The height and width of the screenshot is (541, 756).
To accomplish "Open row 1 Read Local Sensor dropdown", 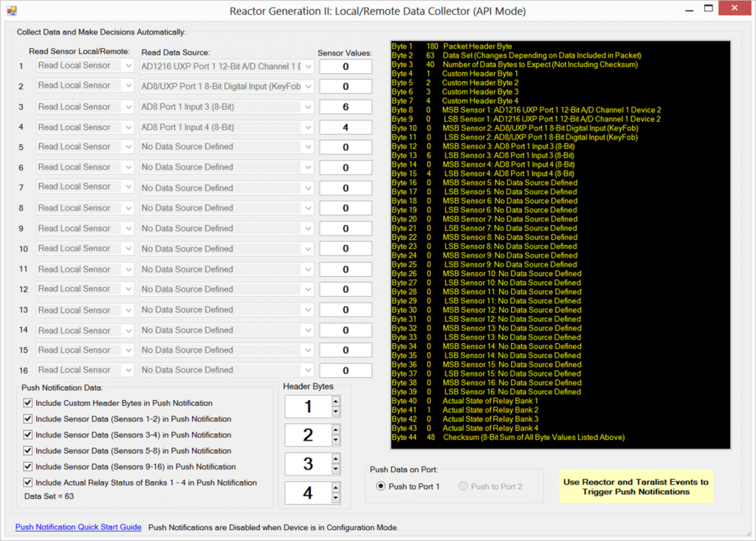I will [x=85, y=66].
